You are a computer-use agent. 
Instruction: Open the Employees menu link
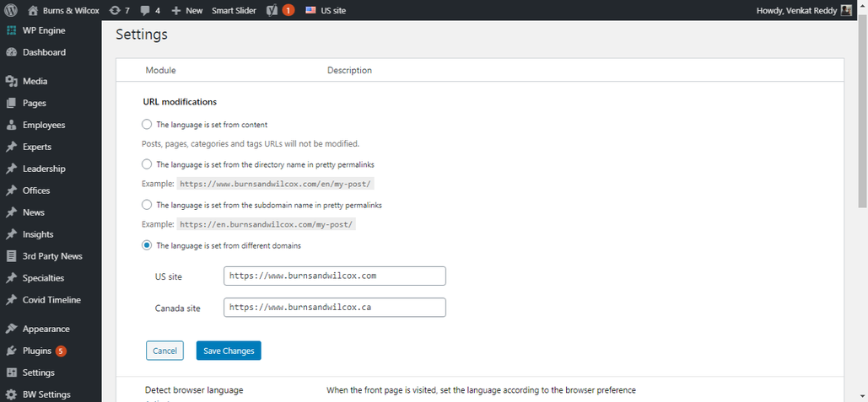44,125
